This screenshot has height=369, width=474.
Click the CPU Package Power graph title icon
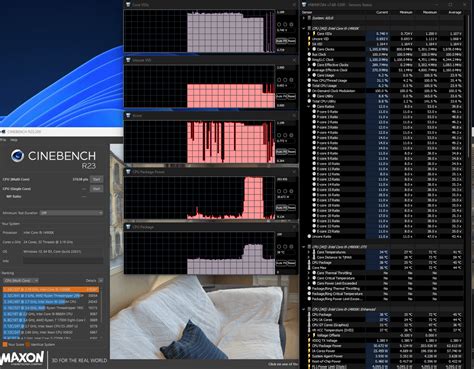pyautogui.click(x=128, y=172)
